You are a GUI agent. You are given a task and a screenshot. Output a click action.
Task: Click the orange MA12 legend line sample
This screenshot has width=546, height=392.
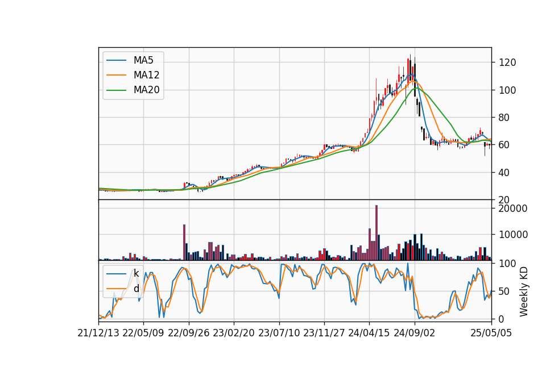116,75
